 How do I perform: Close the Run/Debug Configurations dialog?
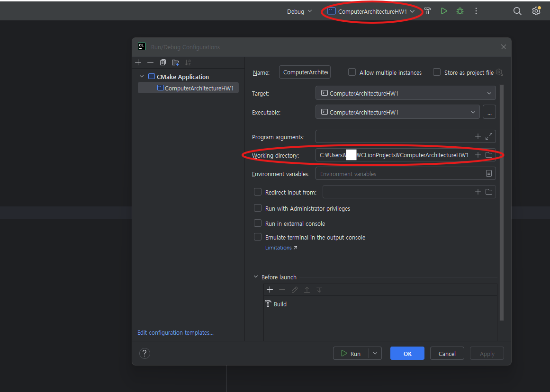pyautogui.click(x=504, y=47)
